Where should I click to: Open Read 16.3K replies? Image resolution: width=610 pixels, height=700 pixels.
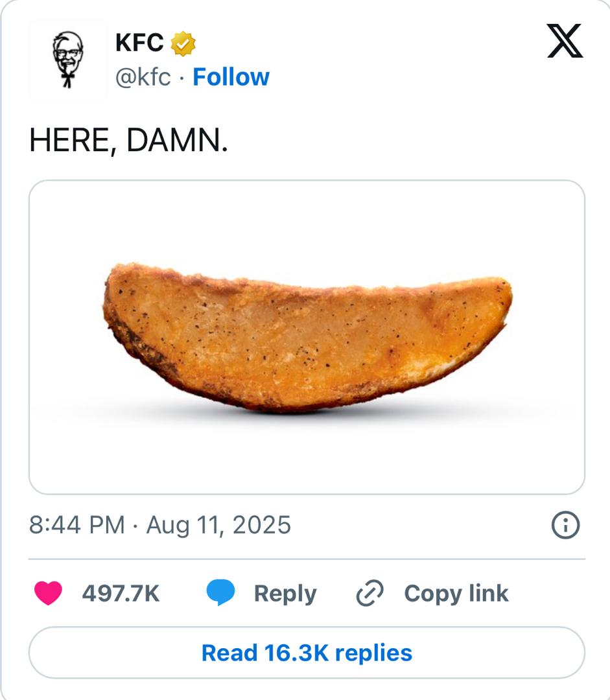[x=307, y=652]
